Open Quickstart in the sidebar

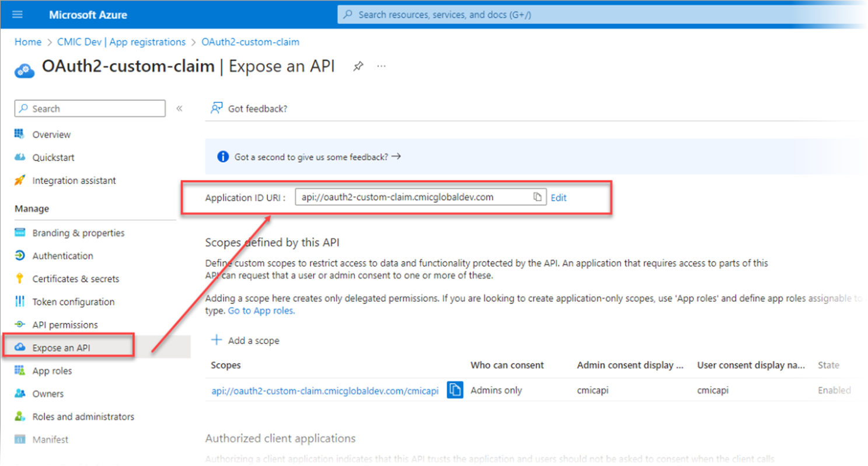pos(53,158)
